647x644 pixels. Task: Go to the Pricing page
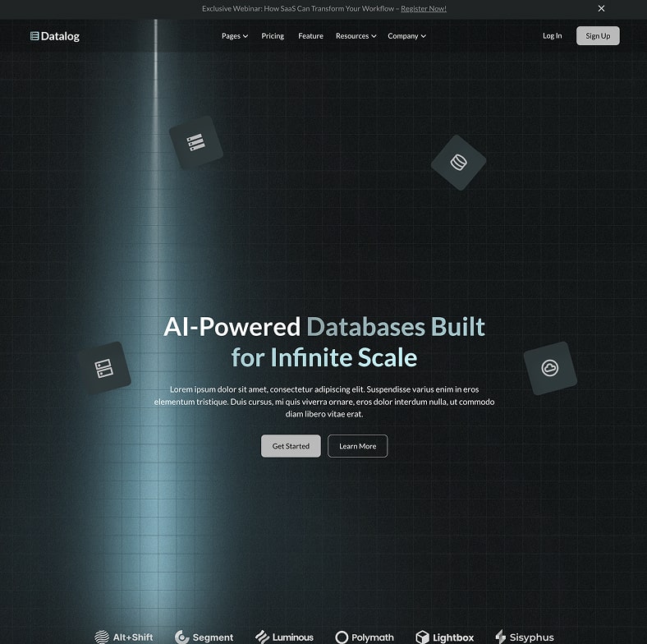click(x=273, y=36)
